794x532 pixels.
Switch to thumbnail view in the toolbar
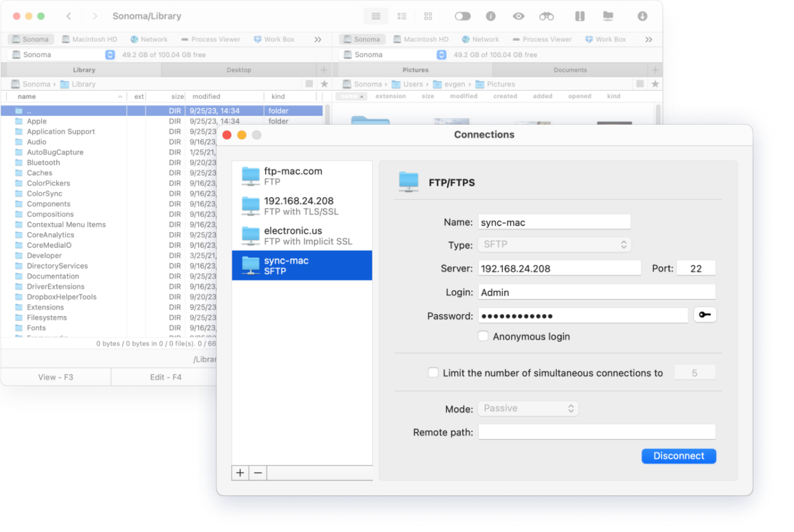click(428, 16)
